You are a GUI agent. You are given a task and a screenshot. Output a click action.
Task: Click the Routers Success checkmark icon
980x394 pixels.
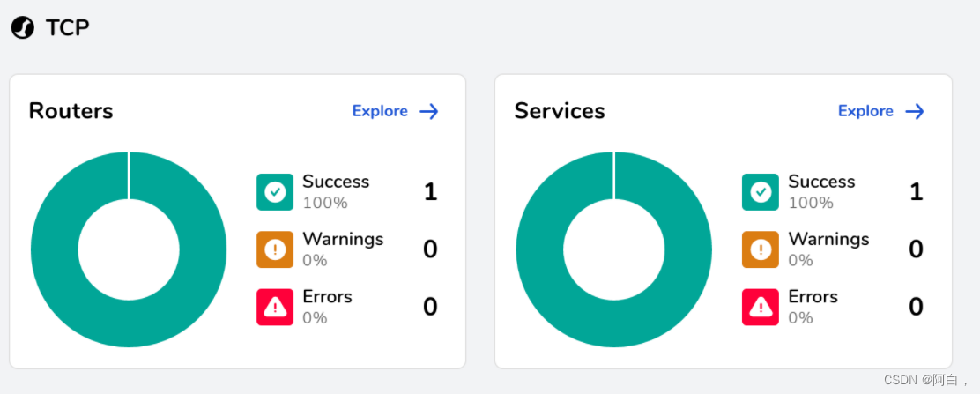point(275,192)
